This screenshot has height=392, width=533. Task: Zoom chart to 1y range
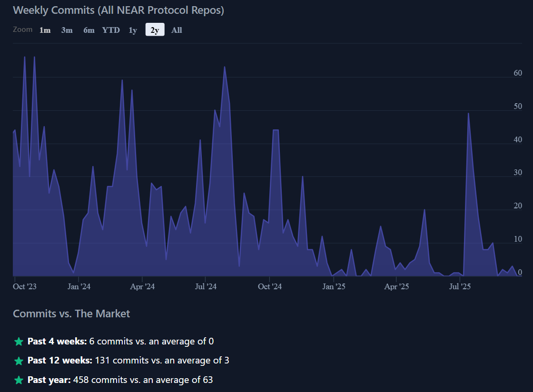[x=133, y=30]
